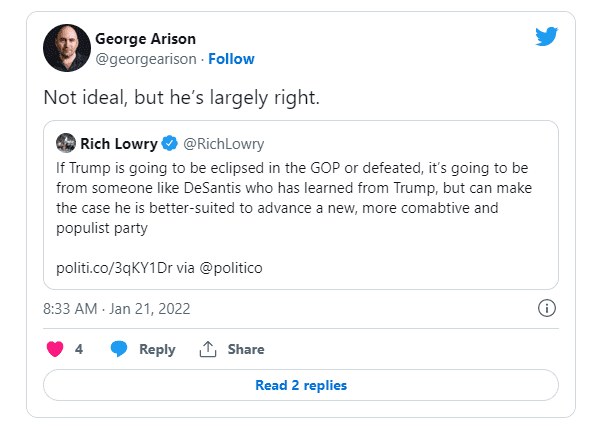Open George Arison's profile picture
This screenshot has height=426, width=599.
67,48
